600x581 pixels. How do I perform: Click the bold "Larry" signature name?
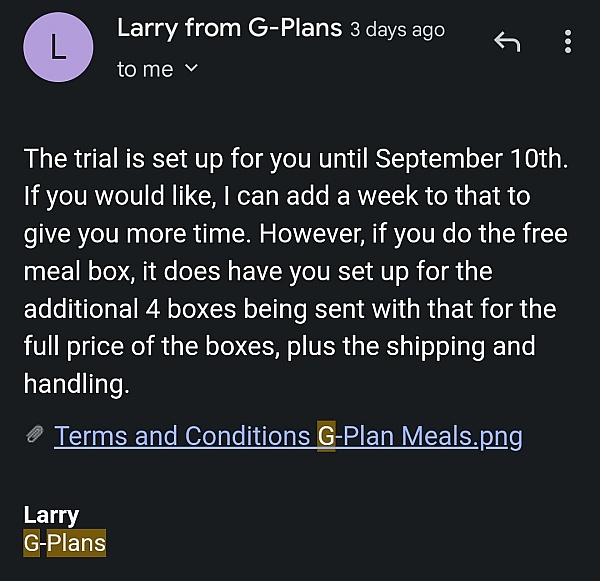point(51,516)
